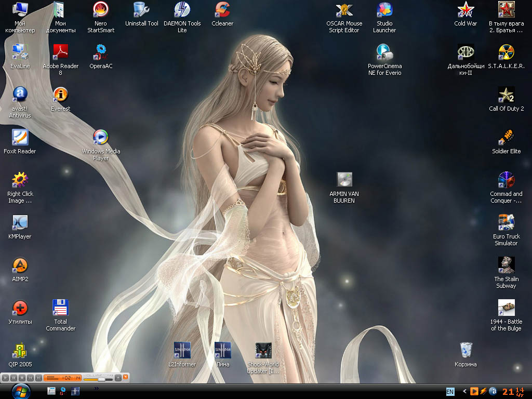Select Right Click Image shortcut
532x399 pixels.
coord(20,188)
